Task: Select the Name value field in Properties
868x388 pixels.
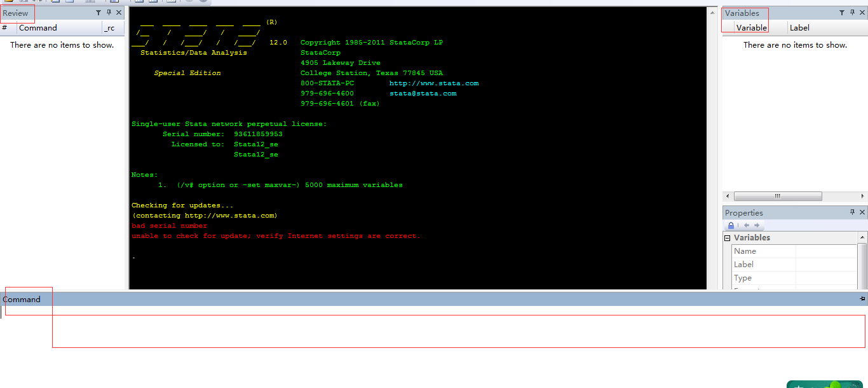Action: 826,251
